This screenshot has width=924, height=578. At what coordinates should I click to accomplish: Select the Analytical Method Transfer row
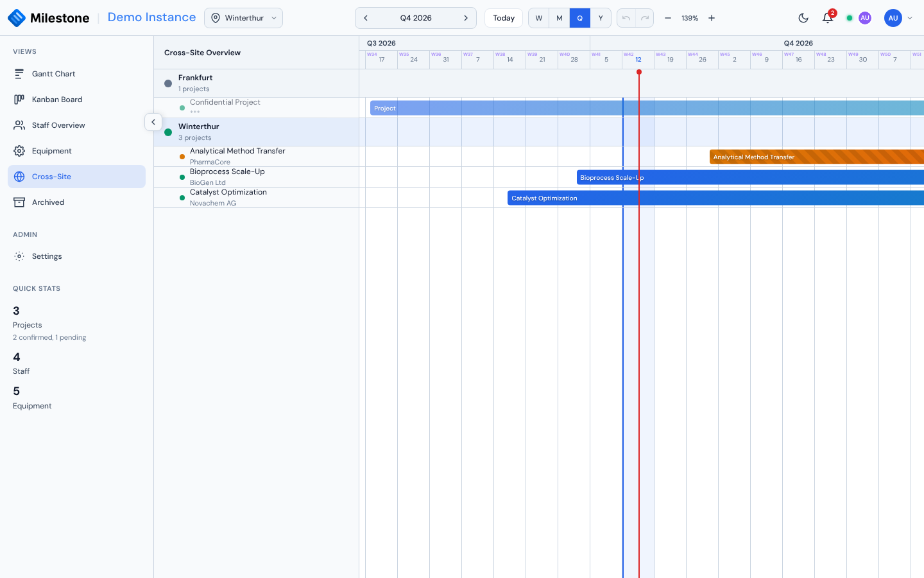point(257,157)
